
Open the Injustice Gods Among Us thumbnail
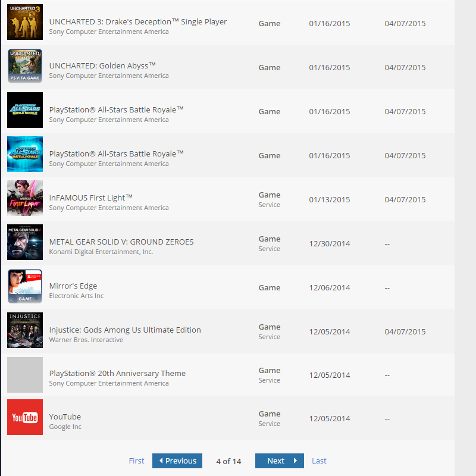25,330
